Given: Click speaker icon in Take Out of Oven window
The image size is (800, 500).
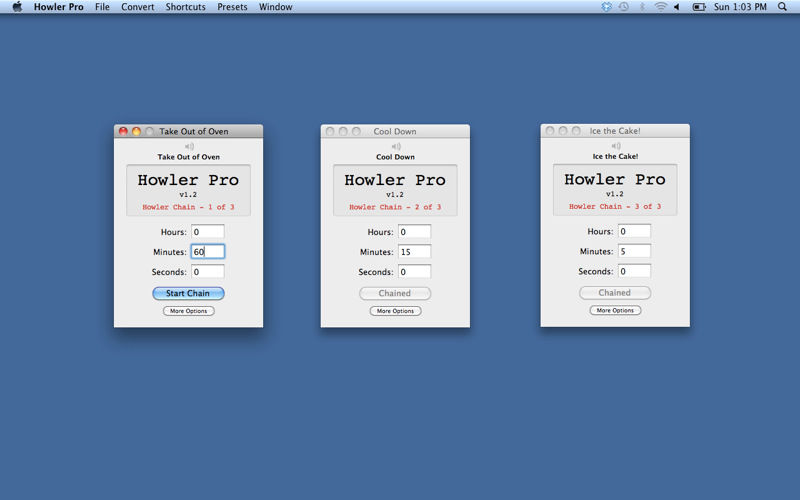Looking at the screenshot, I should point(189,146).
